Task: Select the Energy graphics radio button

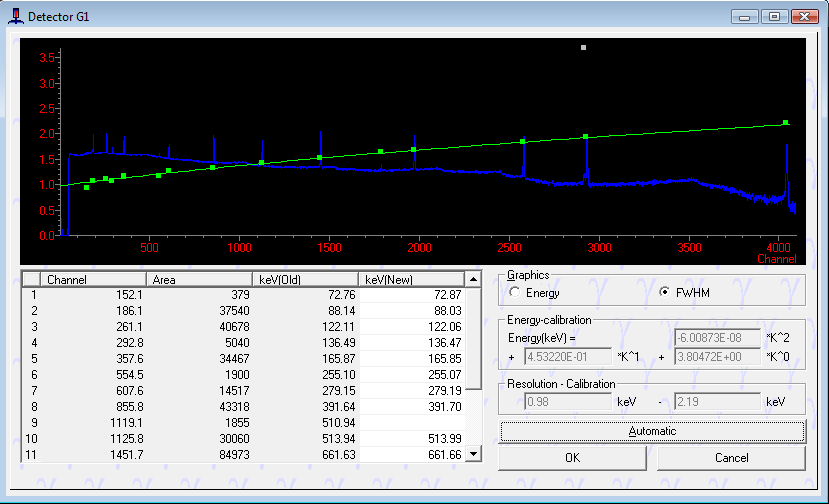Action: pos(516,293)
